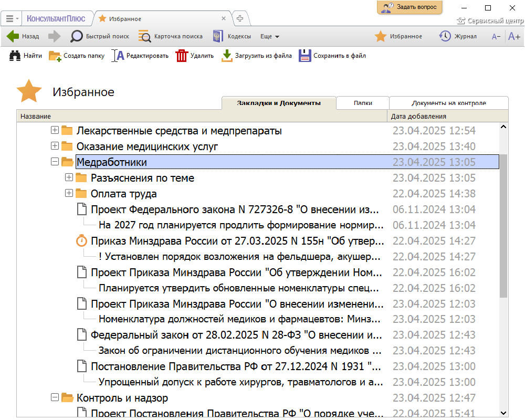Image resolution: width=525 pixels, height=420 pixels.
Task: Click the gray forward arrow
Action: (x=54, y=36)
